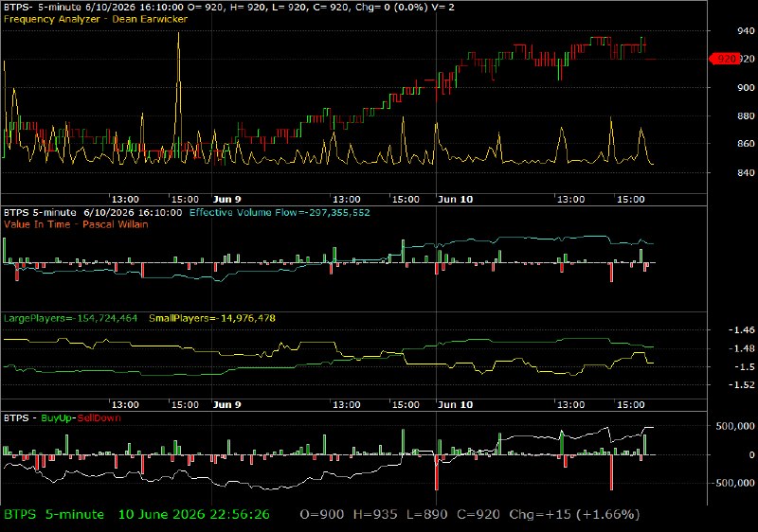Click the status bar L=890 value
This screenshot has width=758, height=532.
click(427, 515)
